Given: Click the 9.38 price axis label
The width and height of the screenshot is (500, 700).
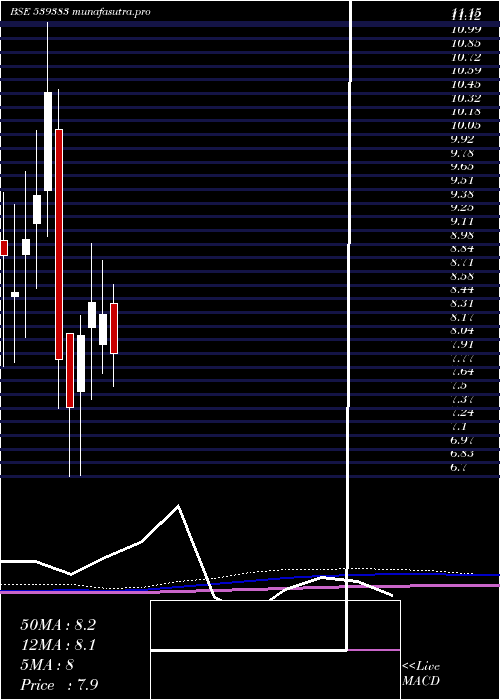Looking at the screenshot, I should point(462,194).
